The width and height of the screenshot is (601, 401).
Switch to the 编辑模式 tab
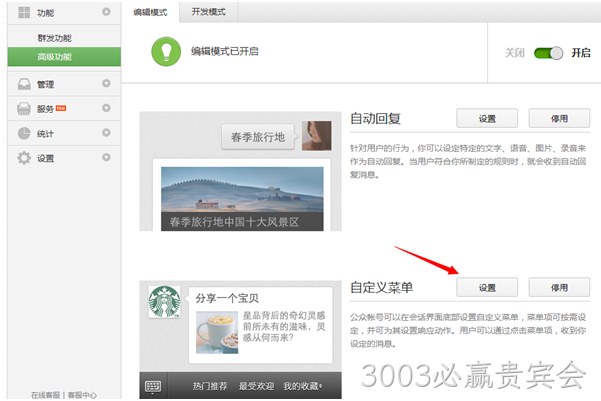(x=150, y=12)
